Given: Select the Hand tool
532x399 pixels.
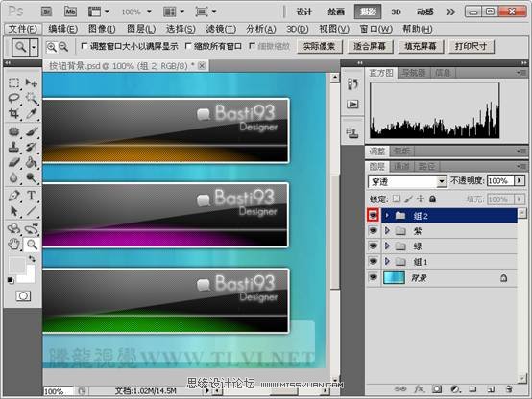Looking at the screenshot, I should pyautogui.click(x=13, y=244).
